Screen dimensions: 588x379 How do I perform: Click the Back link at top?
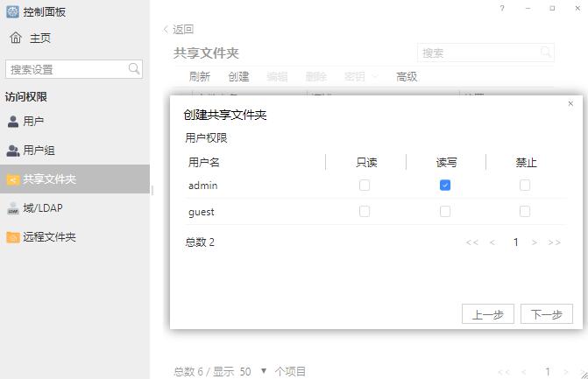pyautogui.click(x=179, y=30)
